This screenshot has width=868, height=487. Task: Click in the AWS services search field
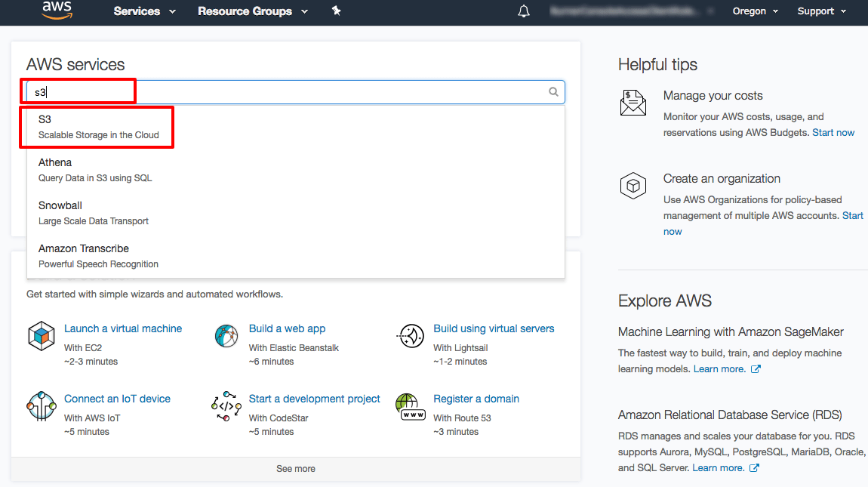[296, 92]
